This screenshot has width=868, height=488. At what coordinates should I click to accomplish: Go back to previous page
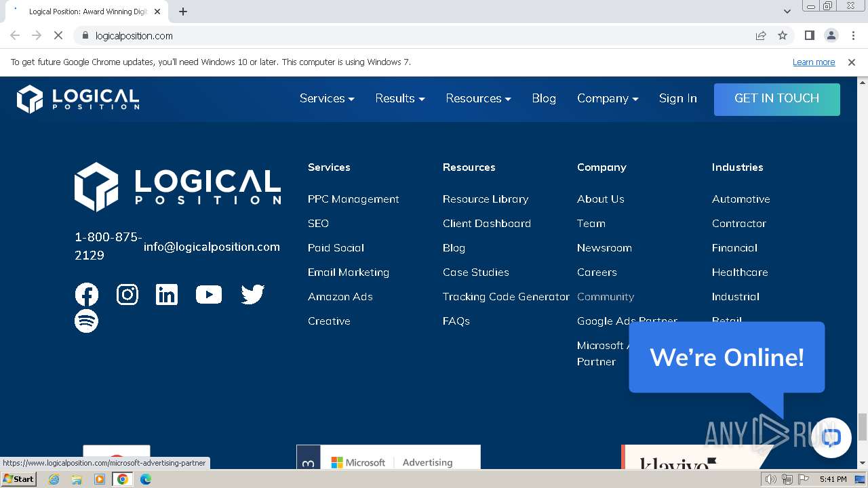[15, 36]
